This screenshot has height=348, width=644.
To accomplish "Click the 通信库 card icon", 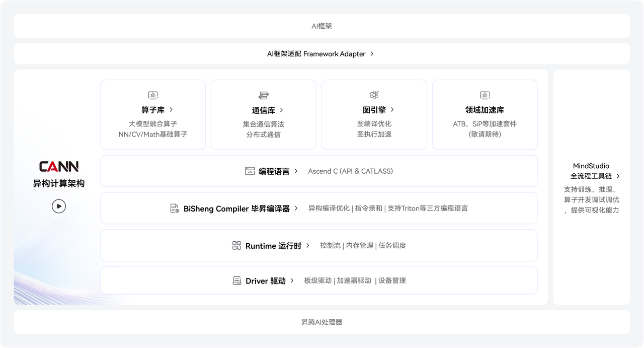I will tap(264, 95).
